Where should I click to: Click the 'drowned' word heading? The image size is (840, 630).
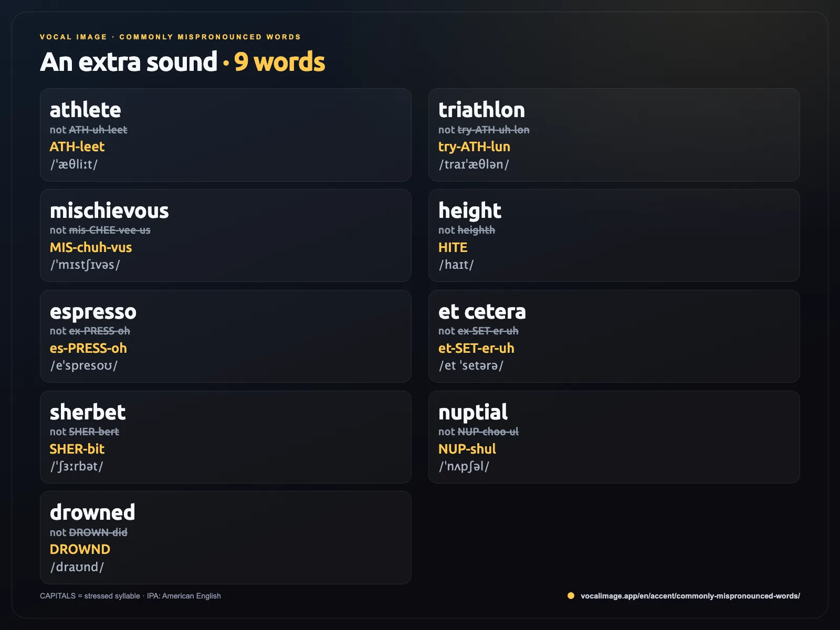click(x=92, y=512)
